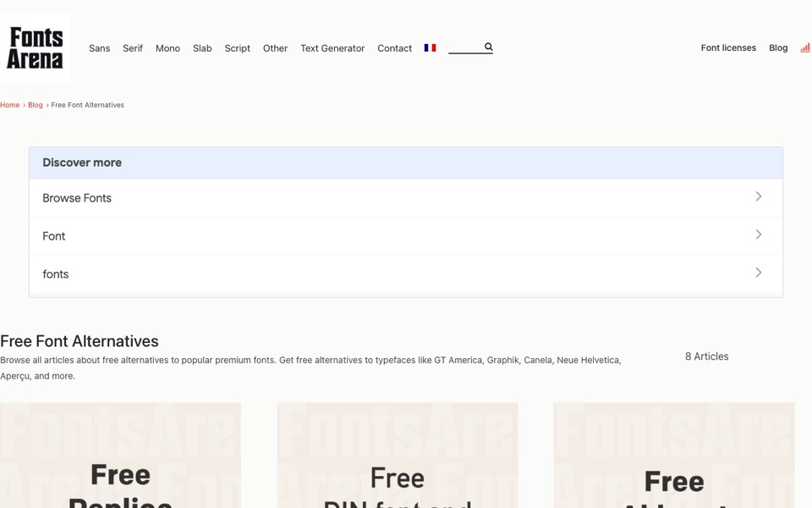Screen dimensions: 812x508
Task: Click the 8 Articles count text
Action: (706, 356)
